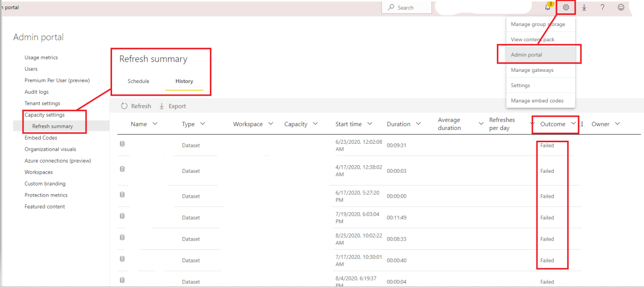644x288 pixels.
Task: Click the smiley feedback icon
Action: tap(621, 7)
